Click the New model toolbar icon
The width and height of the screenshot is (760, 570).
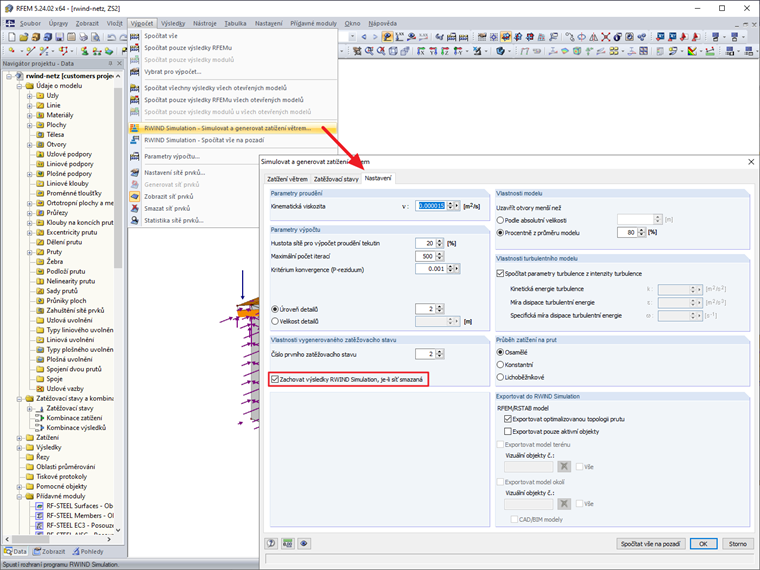(12, 37)
